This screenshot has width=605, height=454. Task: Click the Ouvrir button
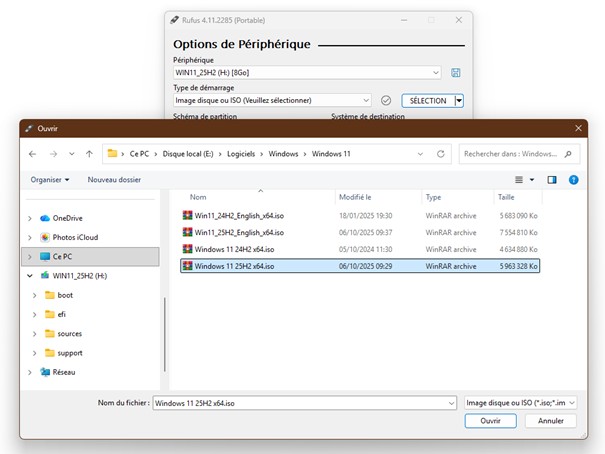tap(490, 421)
